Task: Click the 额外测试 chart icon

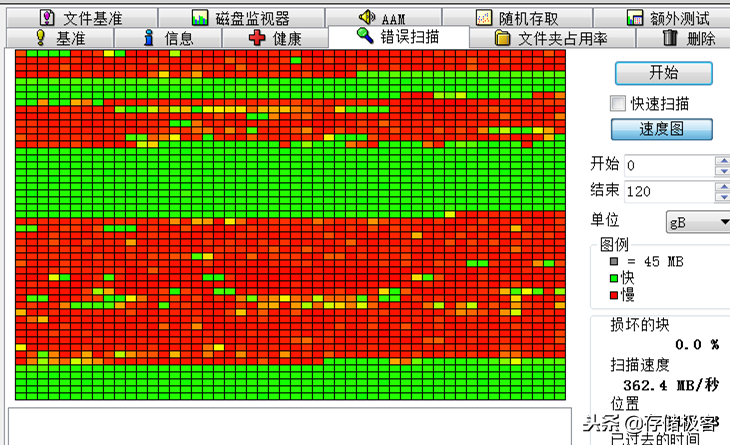Action: [x=635, y=18]
